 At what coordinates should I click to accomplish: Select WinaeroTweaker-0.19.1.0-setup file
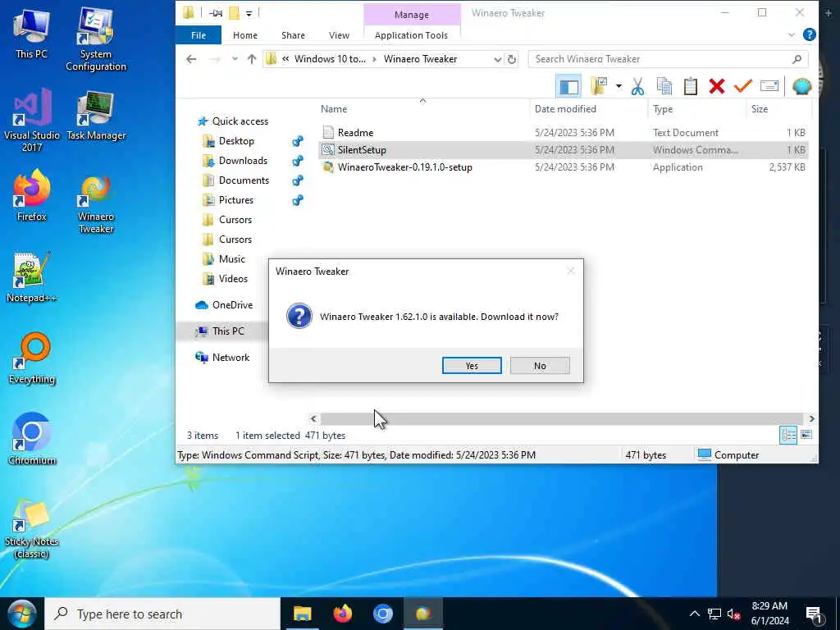tap(563, 167)
